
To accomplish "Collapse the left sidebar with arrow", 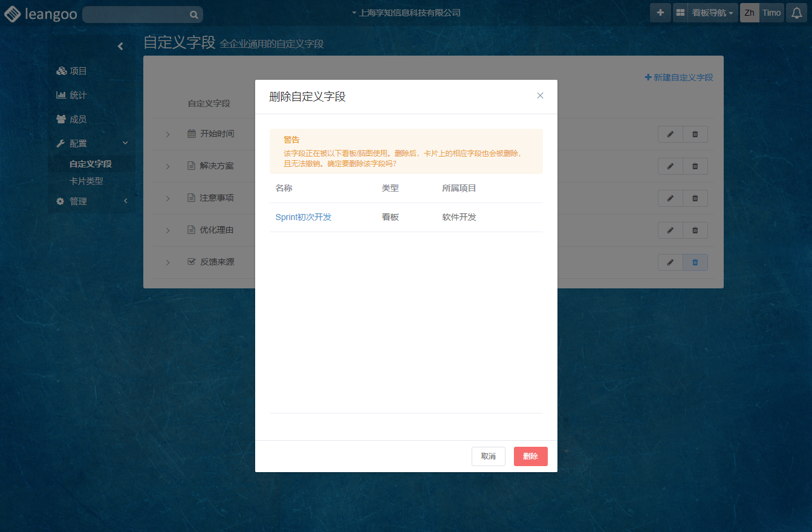I will pyautogui.click(x=120, y=47).
